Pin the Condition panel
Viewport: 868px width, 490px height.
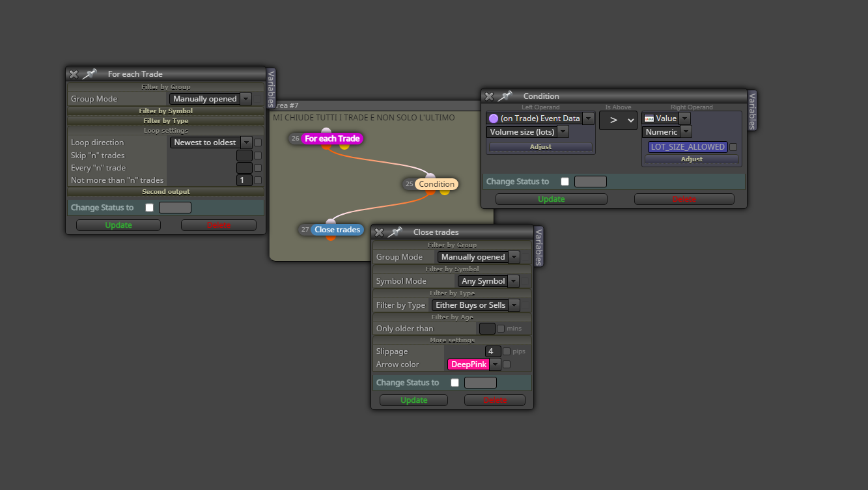(505, 96)
